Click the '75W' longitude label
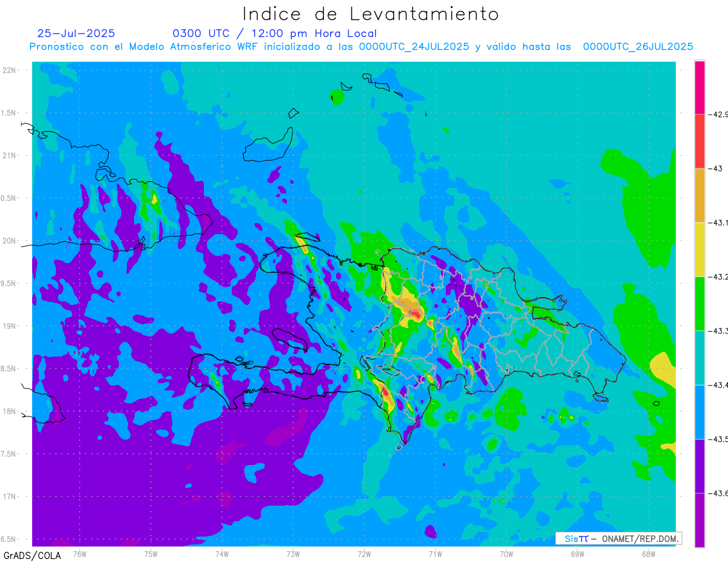 [151, 554]
